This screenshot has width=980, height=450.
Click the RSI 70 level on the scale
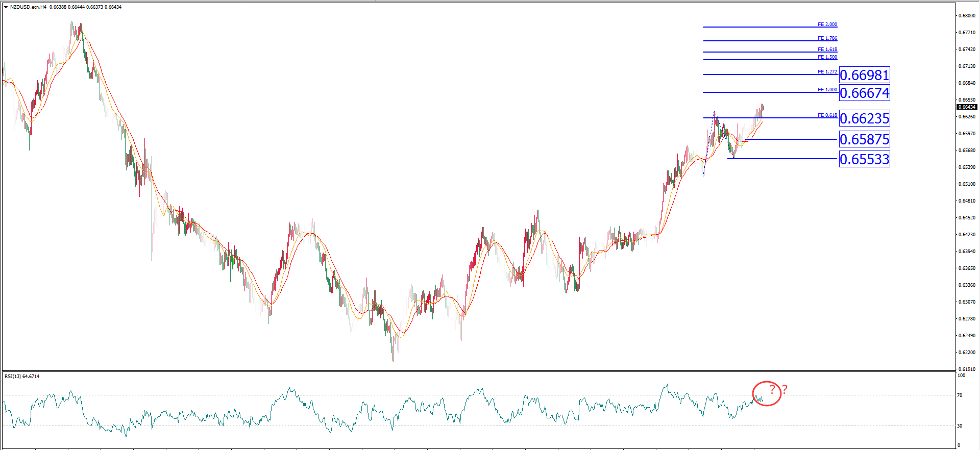pos(960,395)
